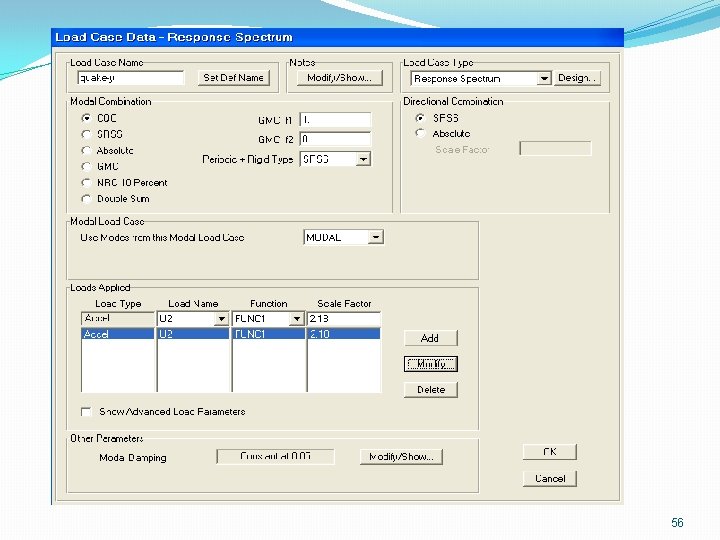This screenshot has width=720, height=540.
Task: Open the Periodic + Rigid Type dropdown
Action: tap(363, 159)
